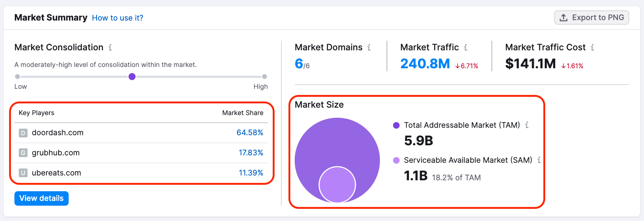Select doordash.com in Key Players

point(58,133)
